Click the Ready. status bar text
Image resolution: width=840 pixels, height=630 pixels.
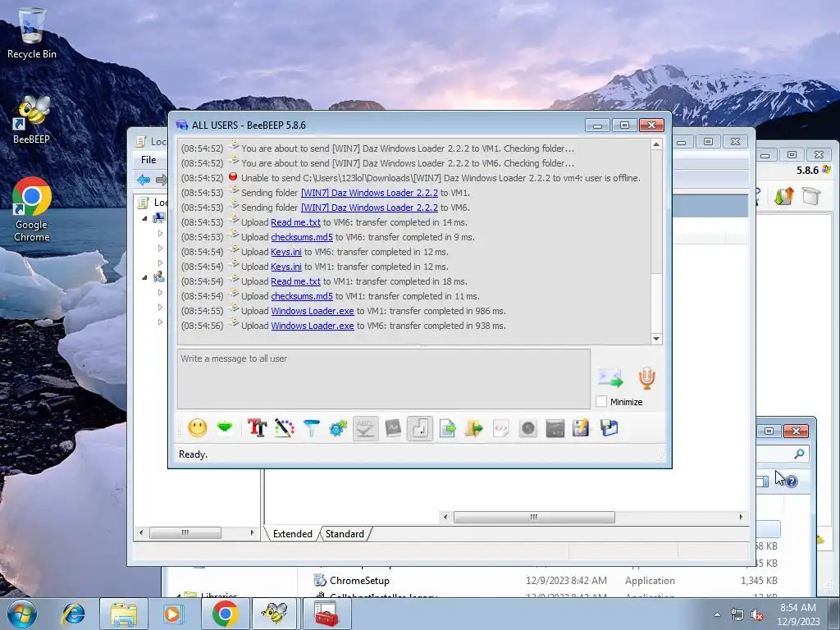pos(193,454)
